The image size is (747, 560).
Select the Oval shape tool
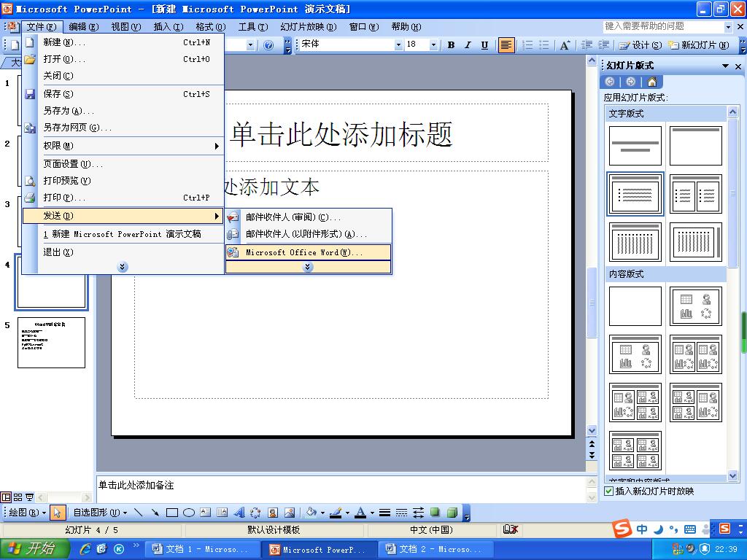coord(189,513)
